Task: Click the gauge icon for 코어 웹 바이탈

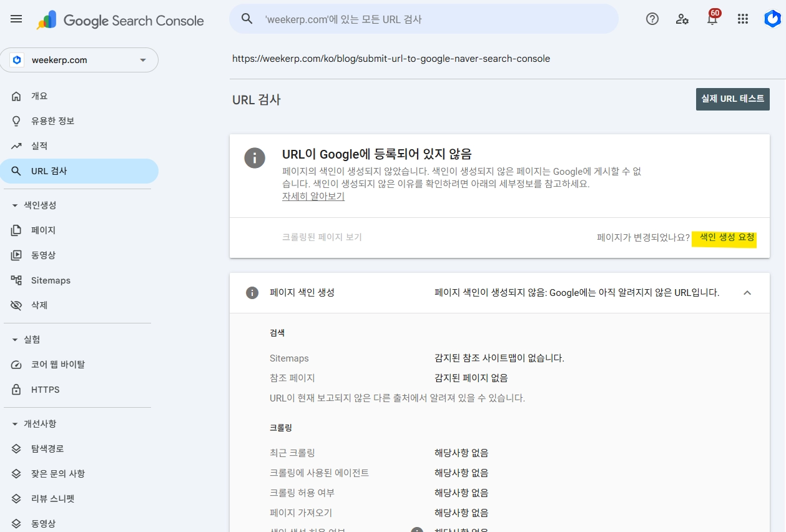Action: [x=16, y=365]
